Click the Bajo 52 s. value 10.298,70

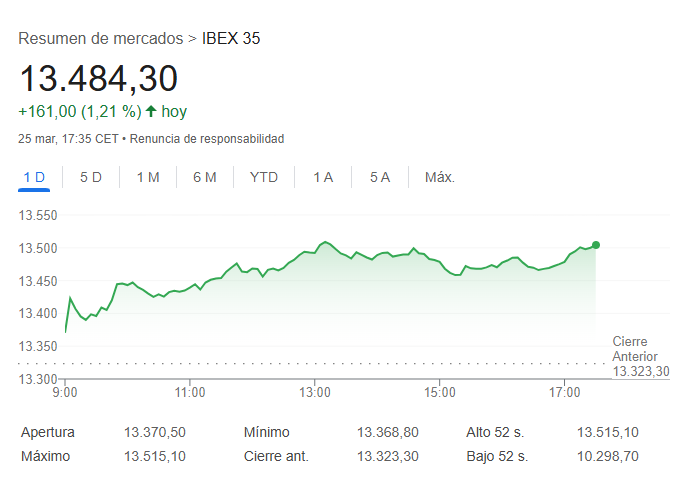pyautogui.click(x=607, y=456)
